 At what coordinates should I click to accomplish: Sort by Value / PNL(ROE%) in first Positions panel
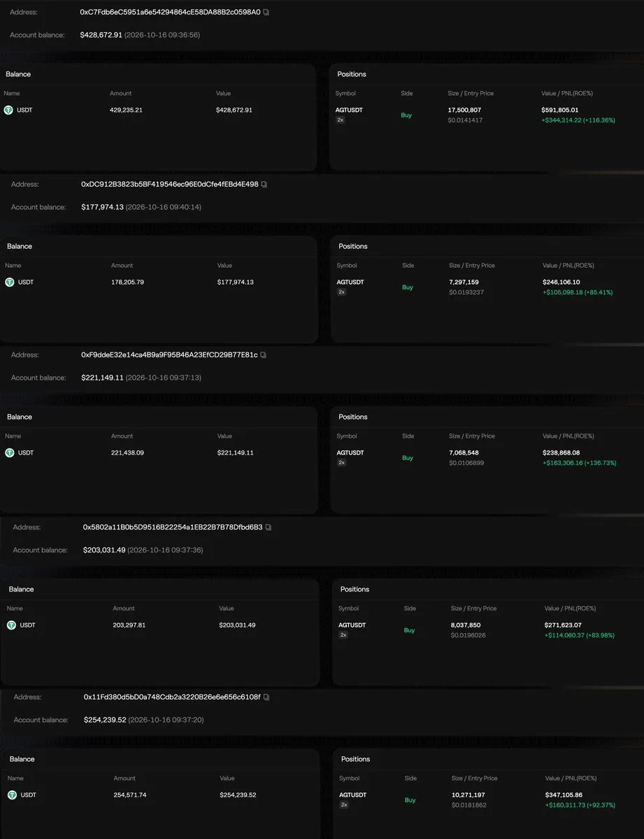567,93
